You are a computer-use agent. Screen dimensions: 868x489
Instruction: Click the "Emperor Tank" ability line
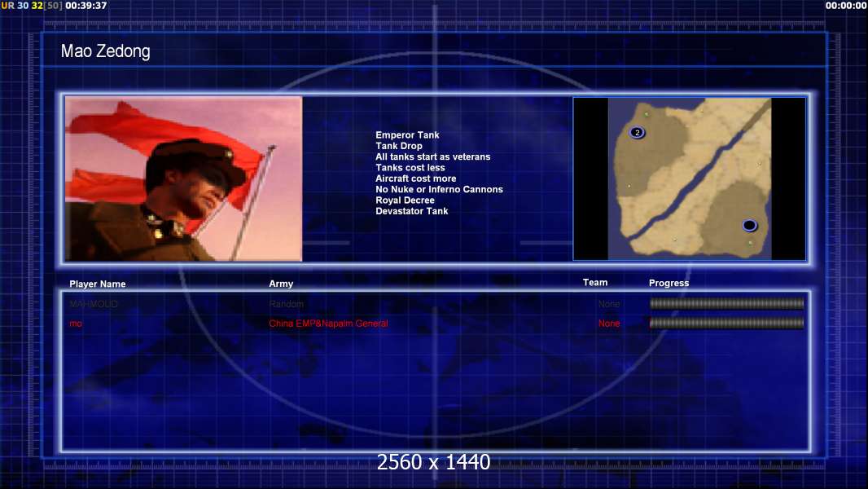407,135
